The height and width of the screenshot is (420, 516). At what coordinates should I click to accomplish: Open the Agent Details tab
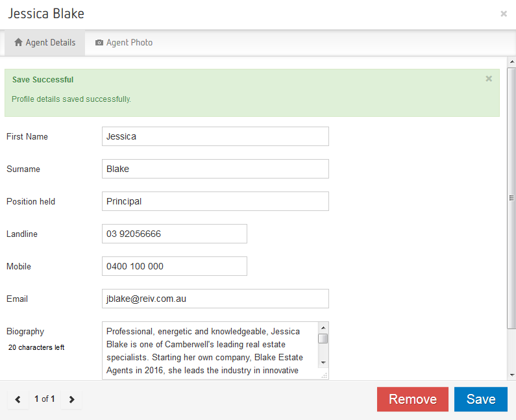[45, 43]
